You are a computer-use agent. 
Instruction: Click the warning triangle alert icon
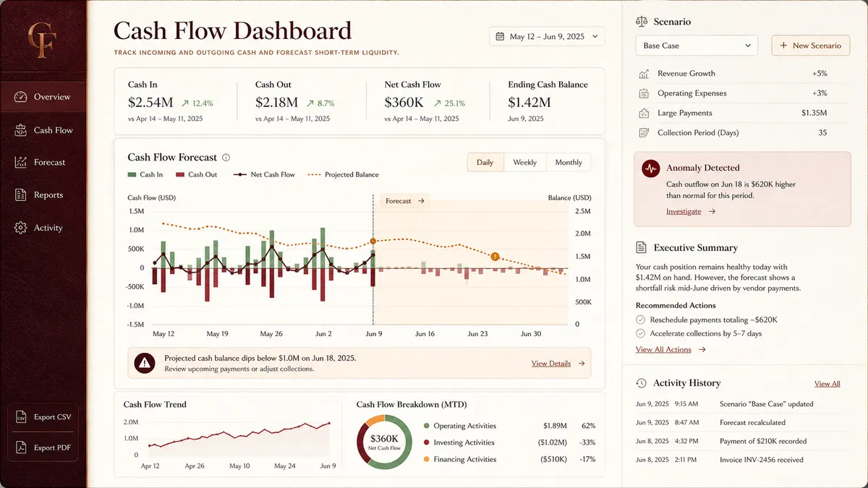145,363
